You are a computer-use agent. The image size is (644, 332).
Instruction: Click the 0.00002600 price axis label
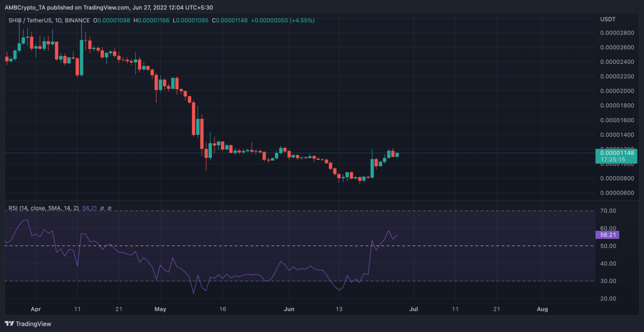617,47
